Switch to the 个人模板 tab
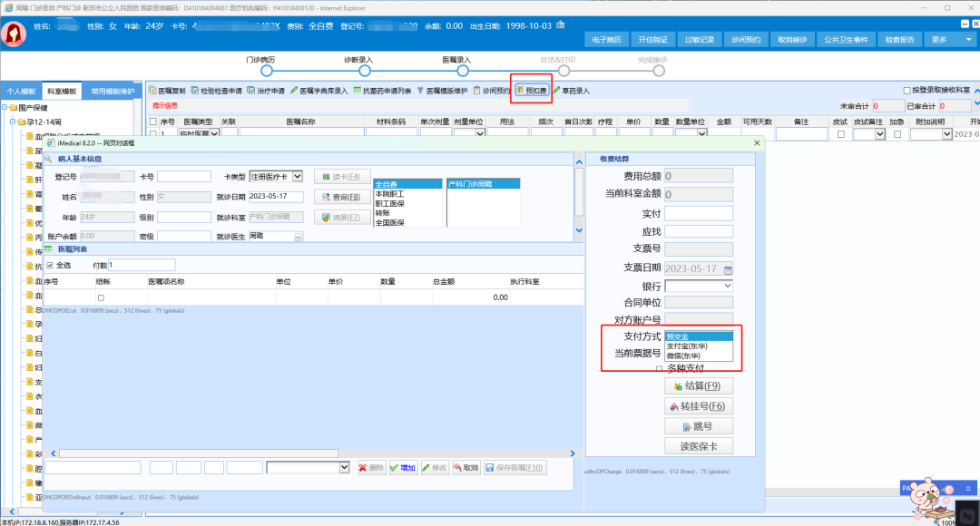Viewport: 980px width, 526px height. click(21, 92)
